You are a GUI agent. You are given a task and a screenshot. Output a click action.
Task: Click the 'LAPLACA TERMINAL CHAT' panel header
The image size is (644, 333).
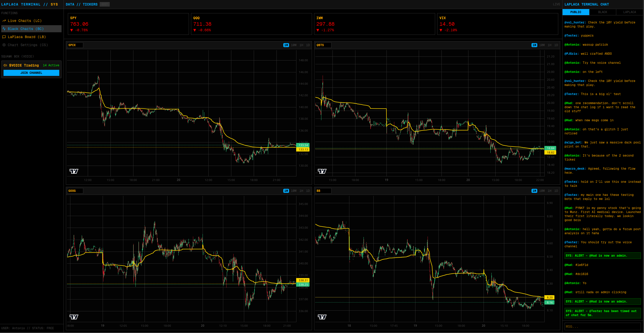586,4
